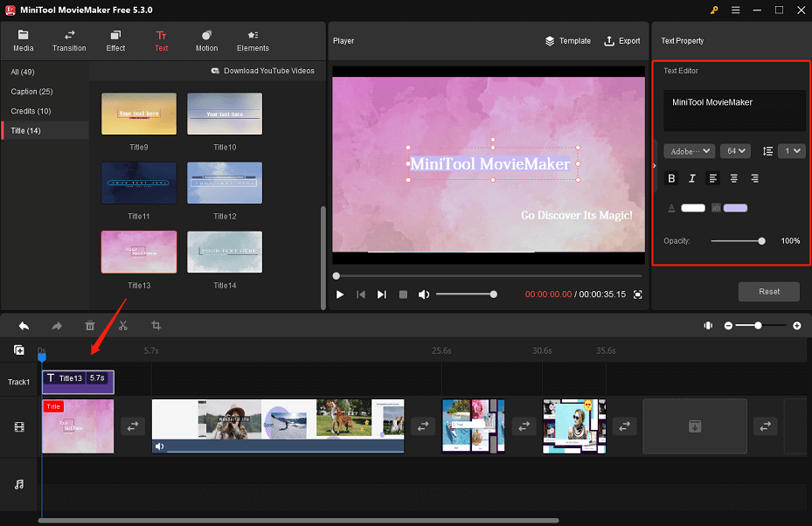Skip to next frame
The image size is (812, 526).
pos(382,294)
